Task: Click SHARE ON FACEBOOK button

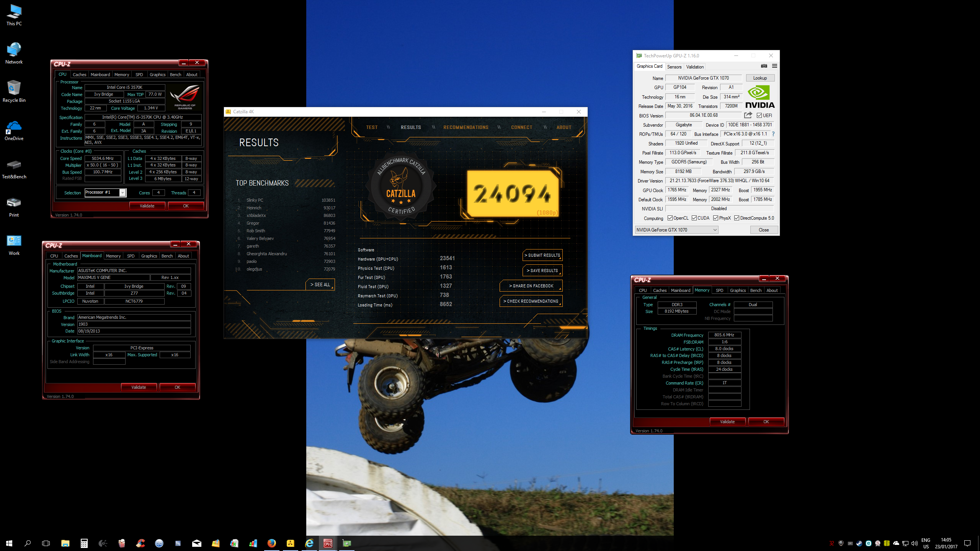Action: coord(531,286)
